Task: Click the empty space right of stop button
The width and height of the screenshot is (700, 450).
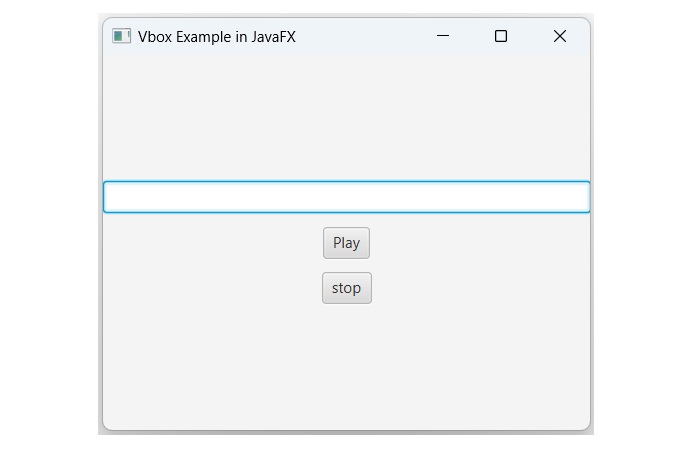Action: pos(480,288)
